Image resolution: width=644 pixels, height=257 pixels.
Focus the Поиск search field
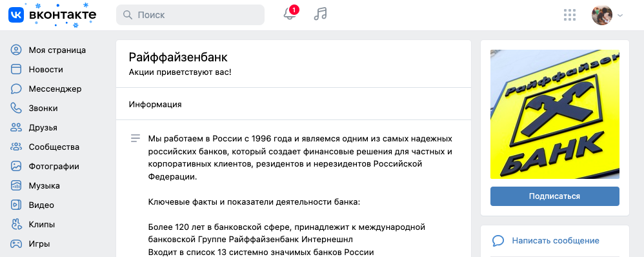tap(190, 15)
